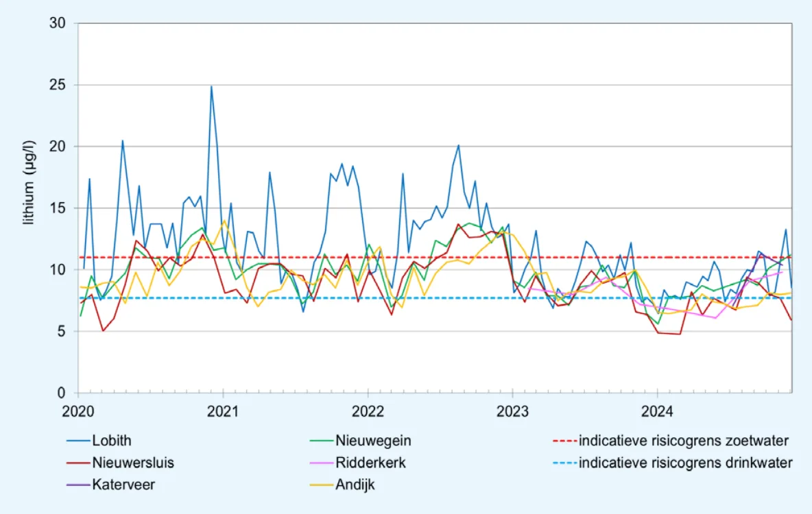The image size is (812, 514).
Task: Hide the Katerveer legend entry
Action: click(123, 485)
